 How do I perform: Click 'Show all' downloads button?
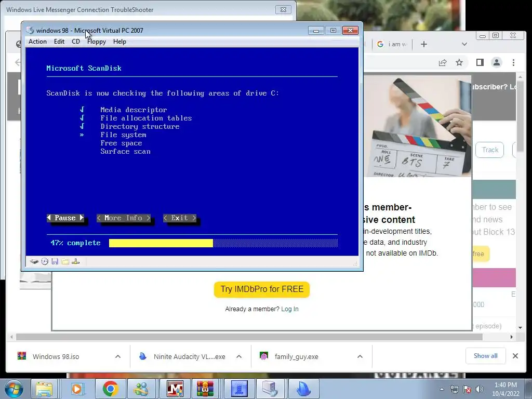[x=486, y=356]
